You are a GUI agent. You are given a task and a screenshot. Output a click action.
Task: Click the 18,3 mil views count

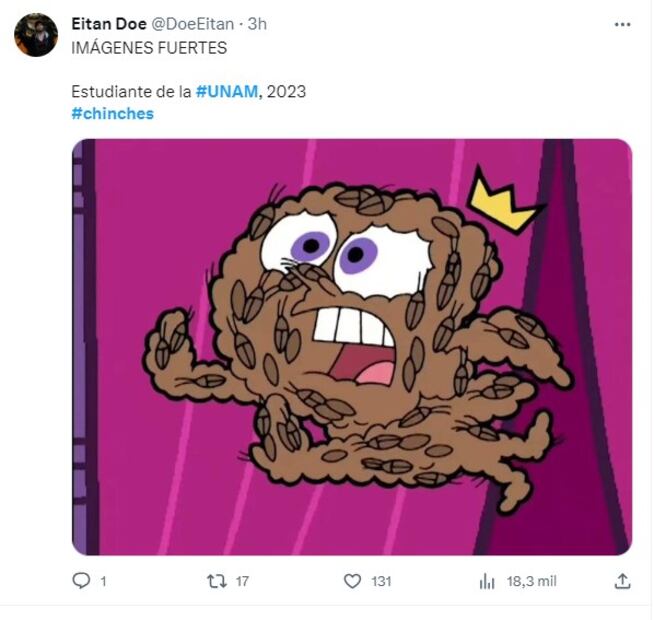pyautogui.click(x=532, y=581)
